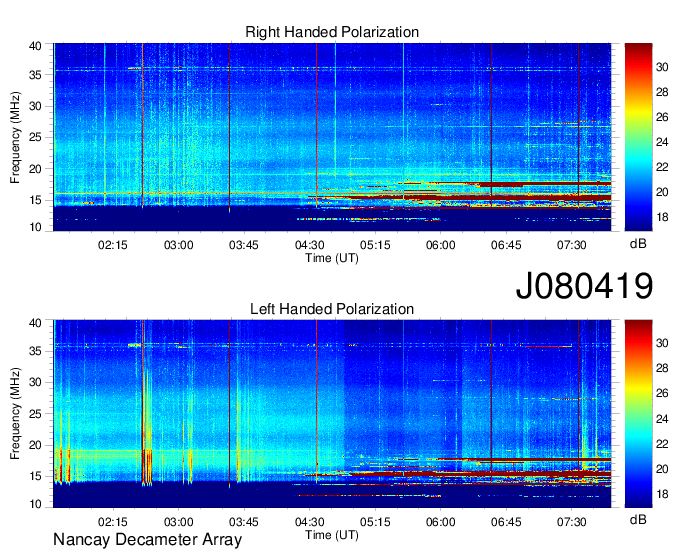
Task: Click the 10 MHz frequency tick of Right Handed plot
Action: pyautogui.click(x=35, y=227)
